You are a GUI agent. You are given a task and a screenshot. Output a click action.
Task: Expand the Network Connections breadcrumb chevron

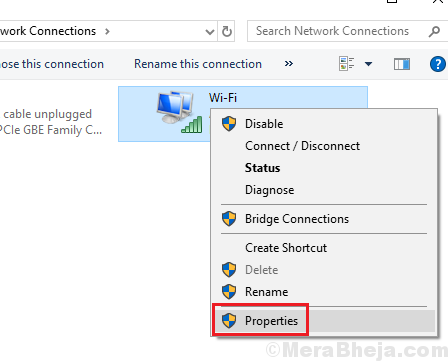107,31
